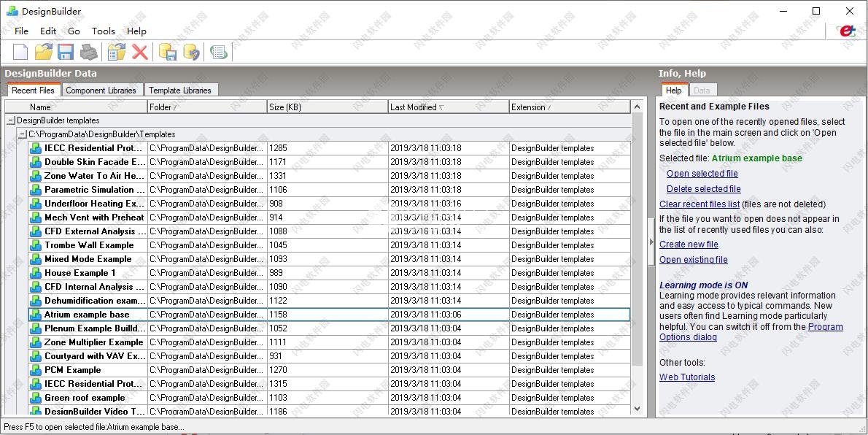Open the Go menu
Viewport: 868px width, 435px height.
click(74, 31)
